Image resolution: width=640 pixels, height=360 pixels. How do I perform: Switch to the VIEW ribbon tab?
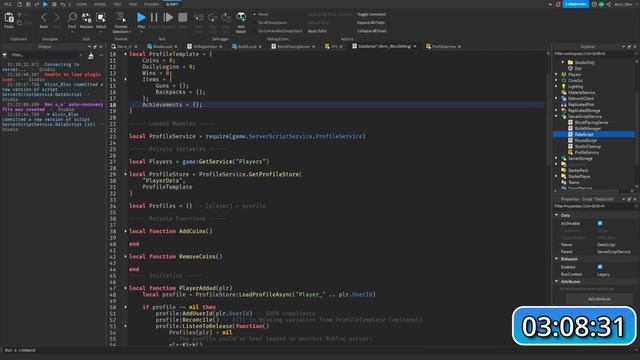coord(133,4)
